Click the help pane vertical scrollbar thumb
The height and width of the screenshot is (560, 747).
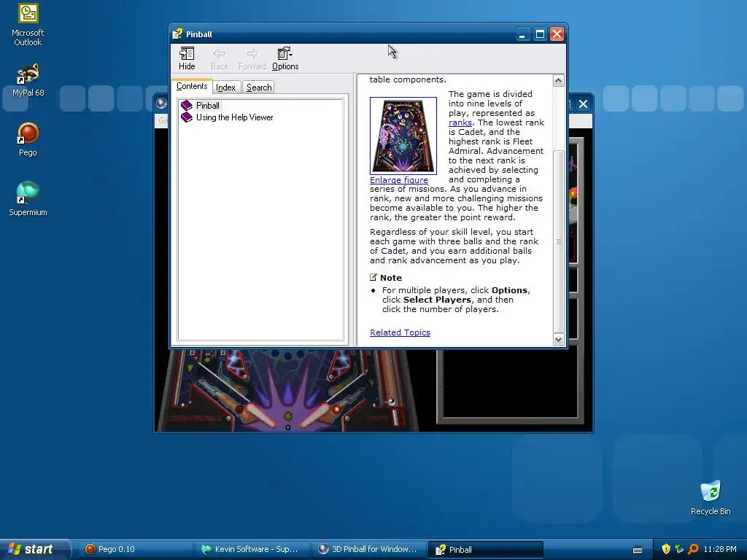558,241
